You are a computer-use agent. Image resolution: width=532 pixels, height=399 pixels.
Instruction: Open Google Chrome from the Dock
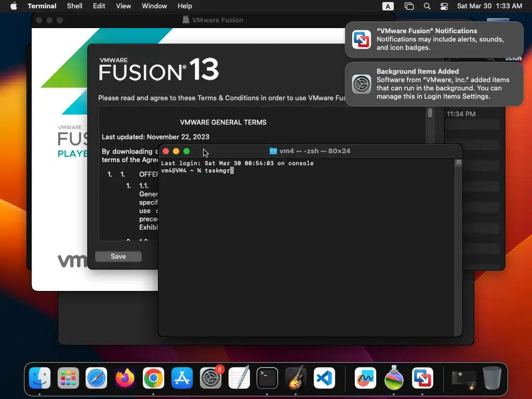tap(153, 378)
